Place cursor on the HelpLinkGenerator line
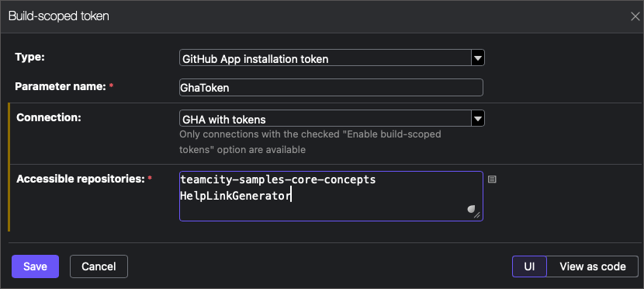 [235, 196]
